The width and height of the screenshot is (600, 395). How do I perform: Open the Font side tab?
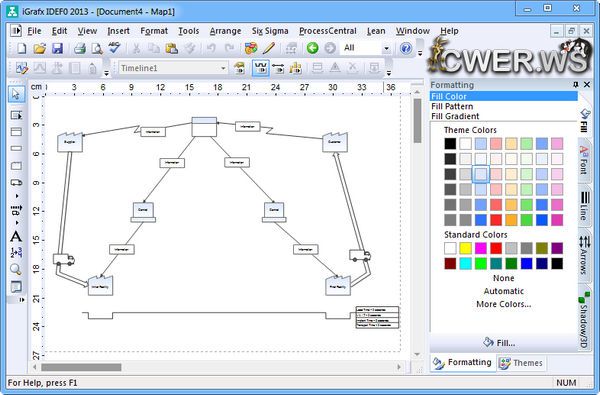click(584, 160)
